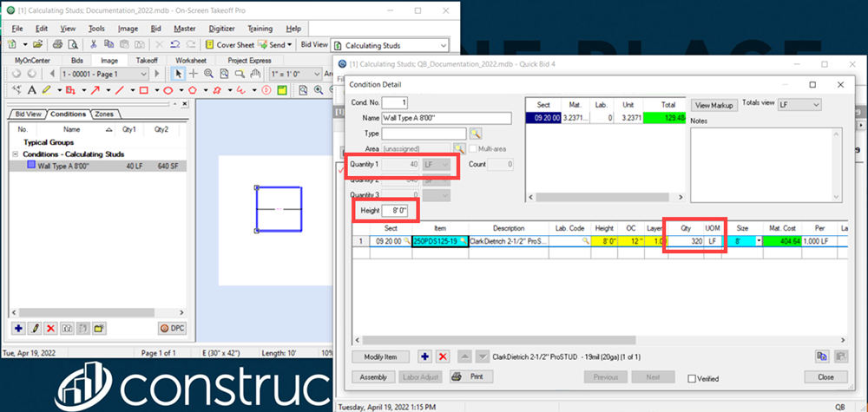
Task: Select the text annotation A tool
Action: pyautogui.click(x=32, y=90)
